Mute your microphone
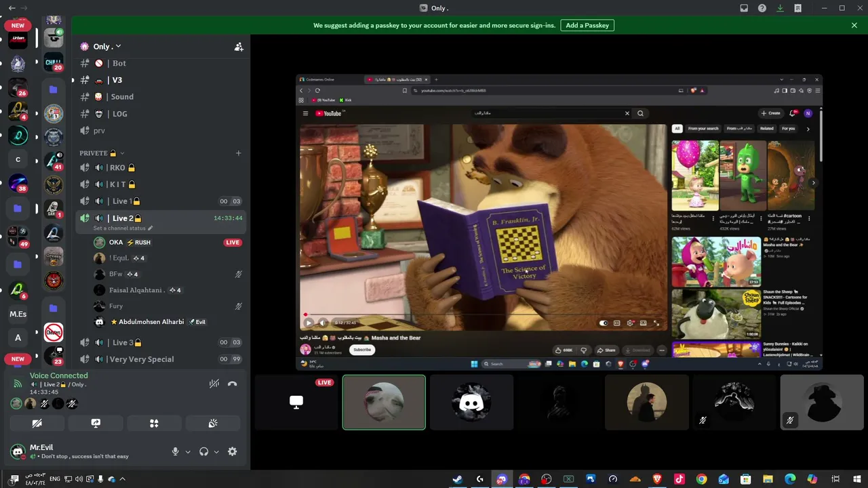The height and width of the screenshot is (488, 868). tap(175, 451)
